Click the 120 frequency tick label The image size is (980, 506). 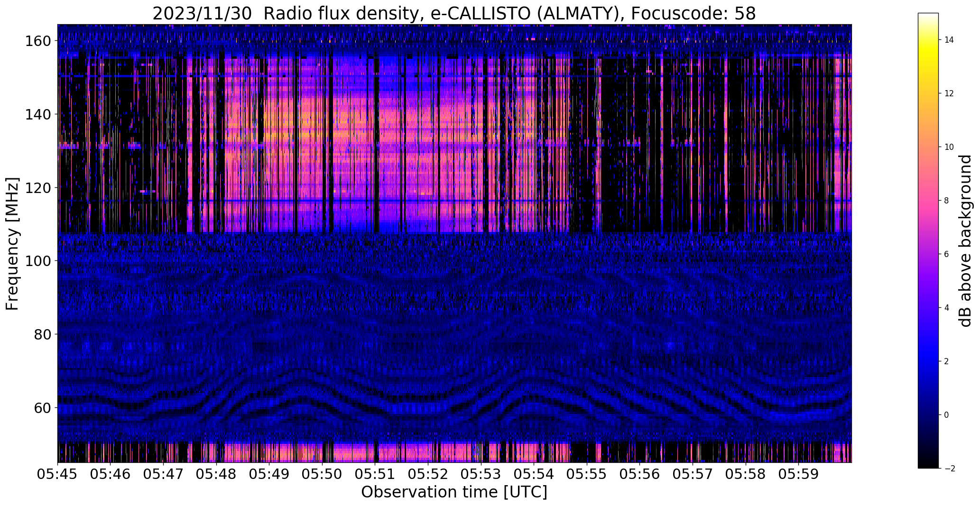pos(38,188)
